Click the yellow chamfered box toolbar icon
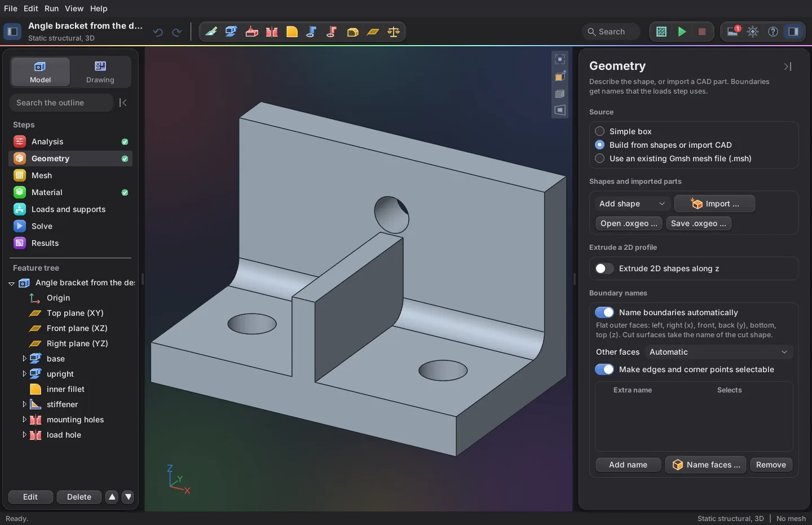Image resolution: width=812 pixels, height=525 pixels. [352, 32]
